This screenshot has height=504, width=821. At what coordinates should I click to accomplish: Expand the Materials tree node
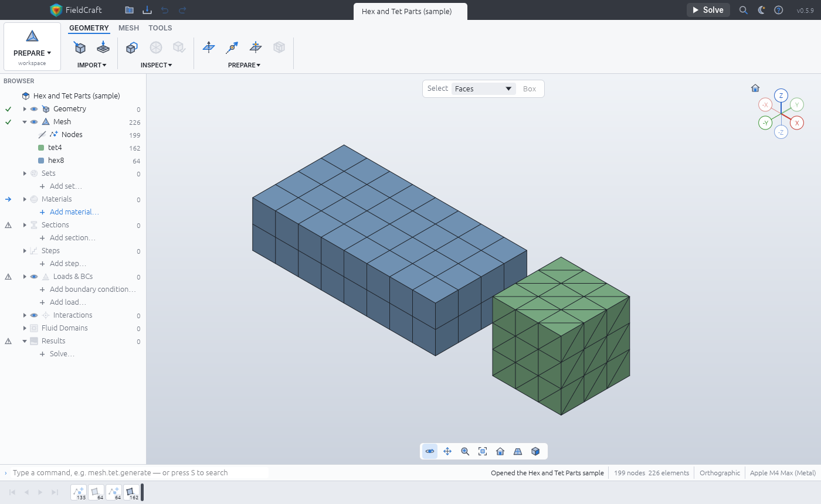(x=25, y=199)
